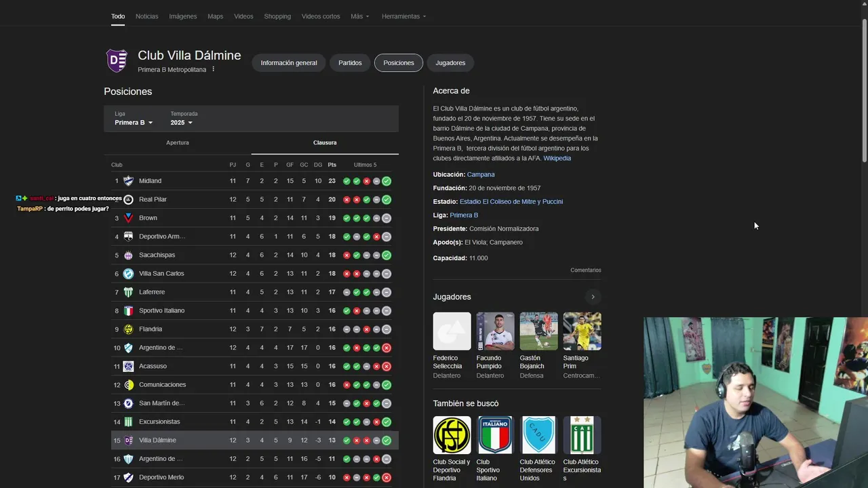868x488 pixels.
Task: Click Midland's most recent match result icon
Action: point(387,181)
